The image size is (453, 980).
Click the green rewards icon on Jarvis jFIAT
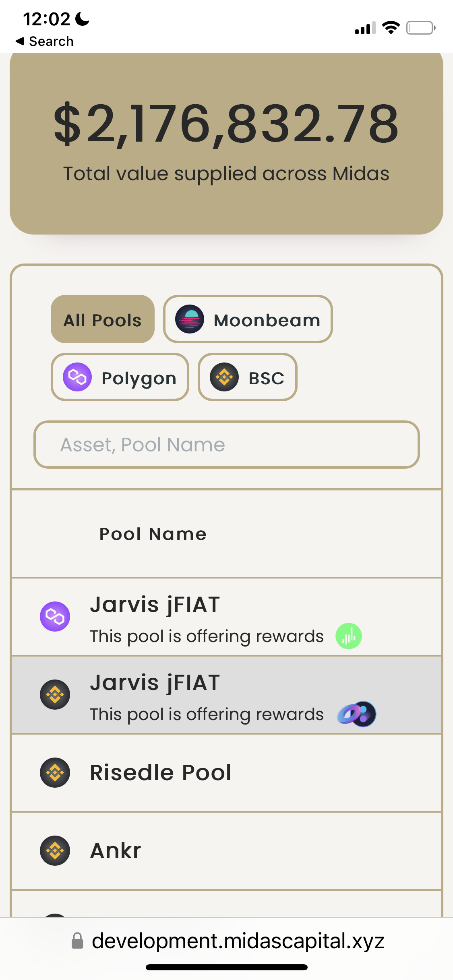pos(349,636)
